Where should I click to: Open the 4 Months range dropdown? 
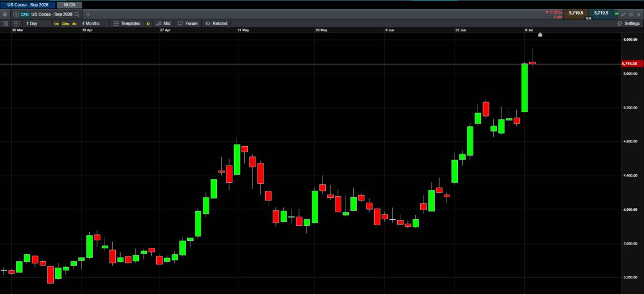[91, 24]
